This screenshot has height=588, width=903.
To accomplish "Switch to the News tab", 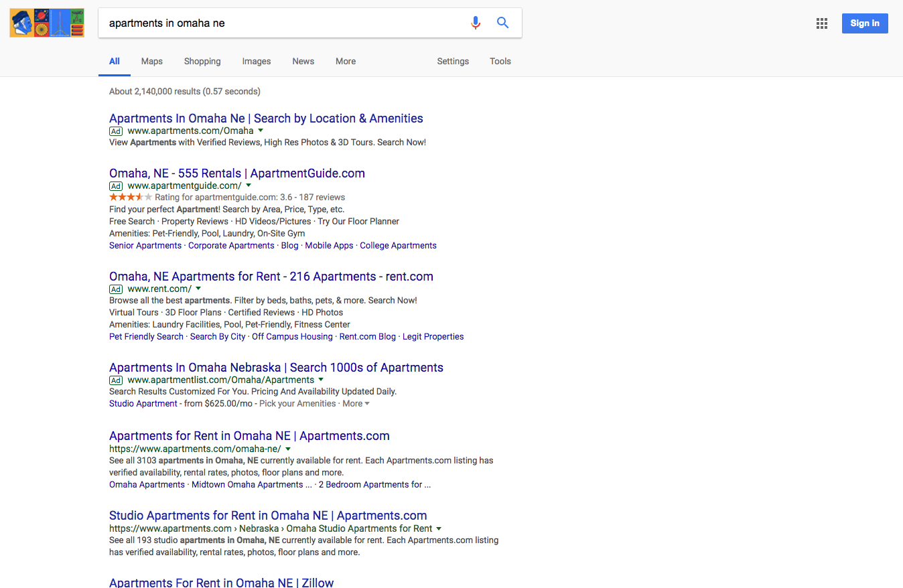I will click(303, 61).
